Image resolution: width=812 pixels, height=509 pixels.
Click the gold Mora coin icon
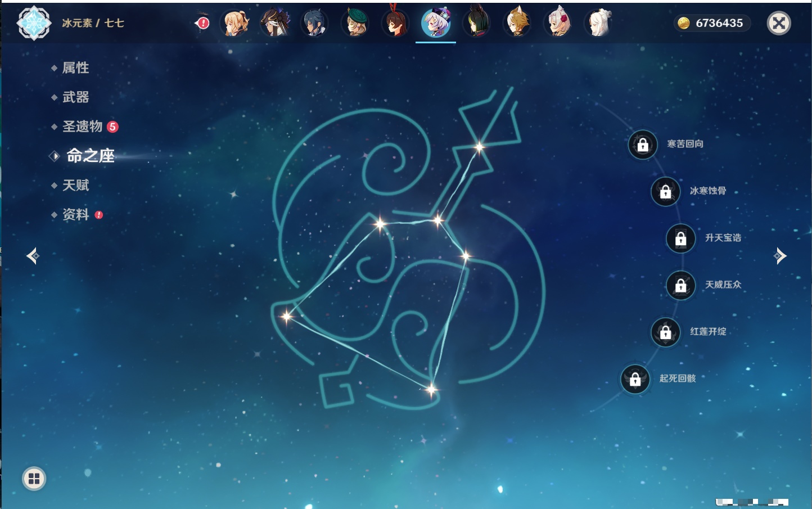click(x=683, y=23)
